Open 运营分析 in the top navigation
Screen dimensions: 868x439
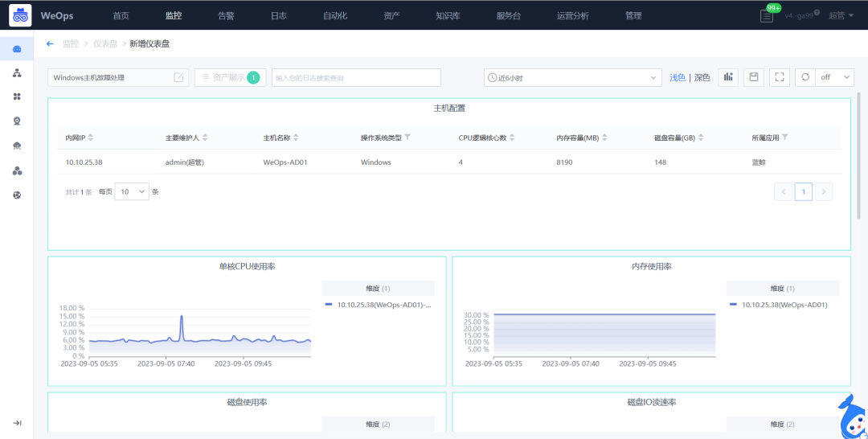coord(573,15)
